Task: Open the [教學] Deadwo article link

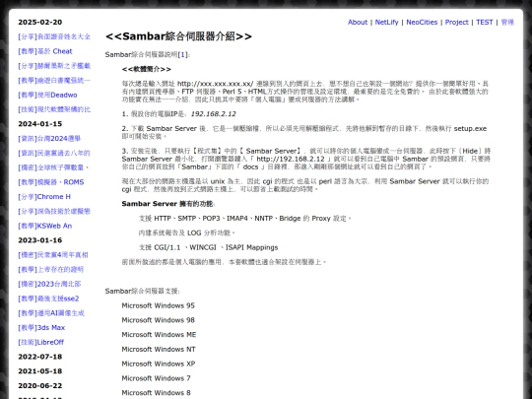Action: (x=47, y=95)
